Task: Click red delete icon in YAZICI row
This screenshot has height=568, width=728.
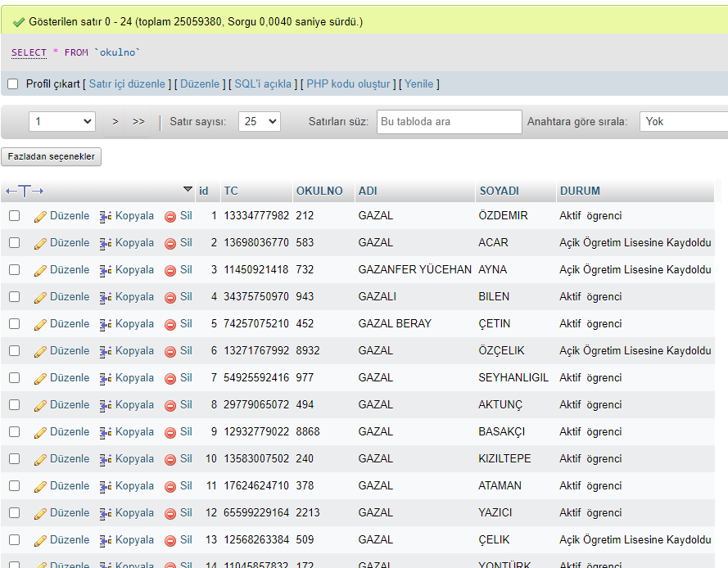Action: click(x=170, y=513)
